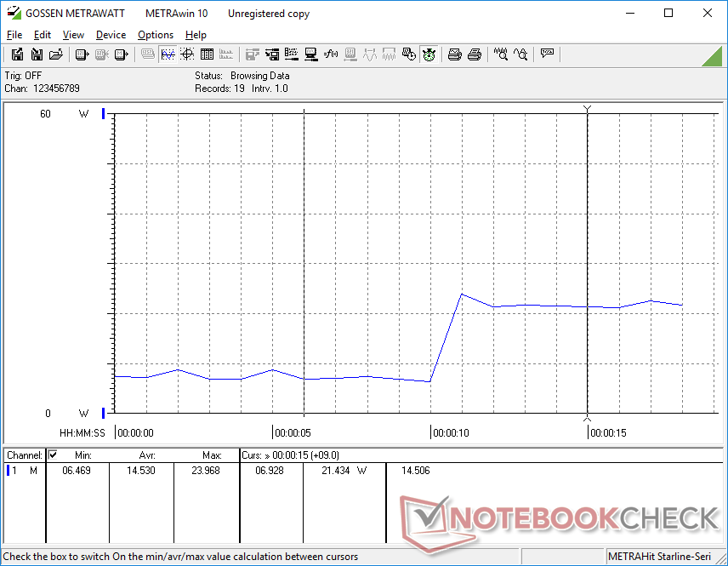Click the grayed stacked digital displays icon
Viewport: 728px width, 566px height.
point(148,54)
